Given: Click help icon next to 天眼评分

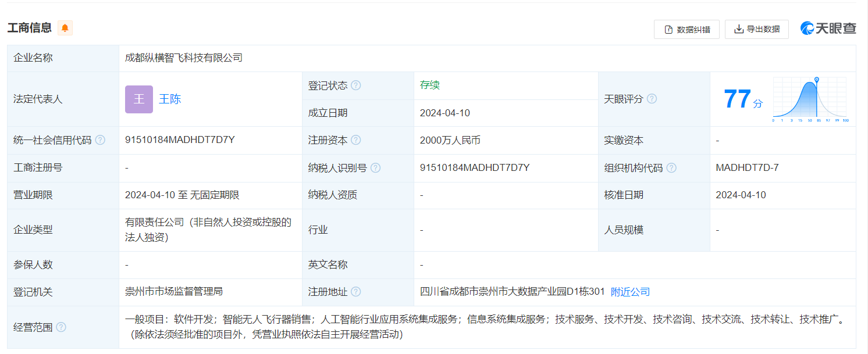Looking at the screenshot, I should coord(652,99).
